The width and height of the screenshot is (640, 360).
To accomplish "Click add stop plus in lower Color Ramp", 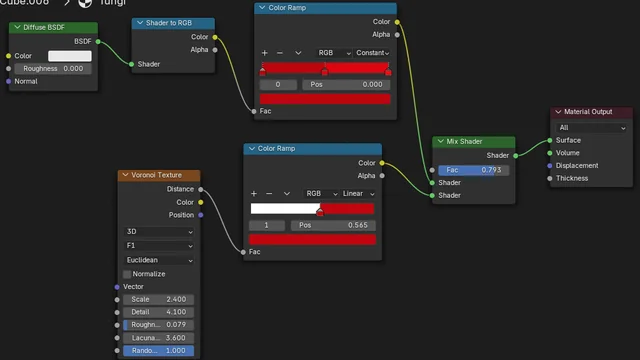I will click(x=254, y=193).
